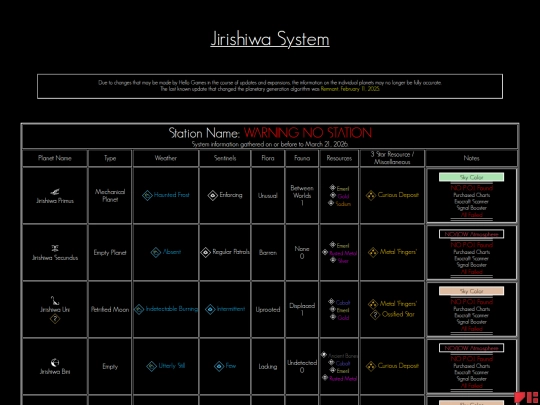
Task: Click the Jirishiwa Uni planet glyph icon
Action: coord(54,300)
